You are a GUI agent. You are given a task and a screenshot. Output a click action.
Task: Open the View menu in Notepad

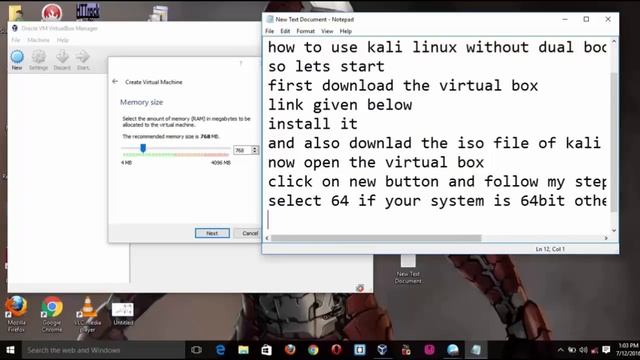[327, 31]
